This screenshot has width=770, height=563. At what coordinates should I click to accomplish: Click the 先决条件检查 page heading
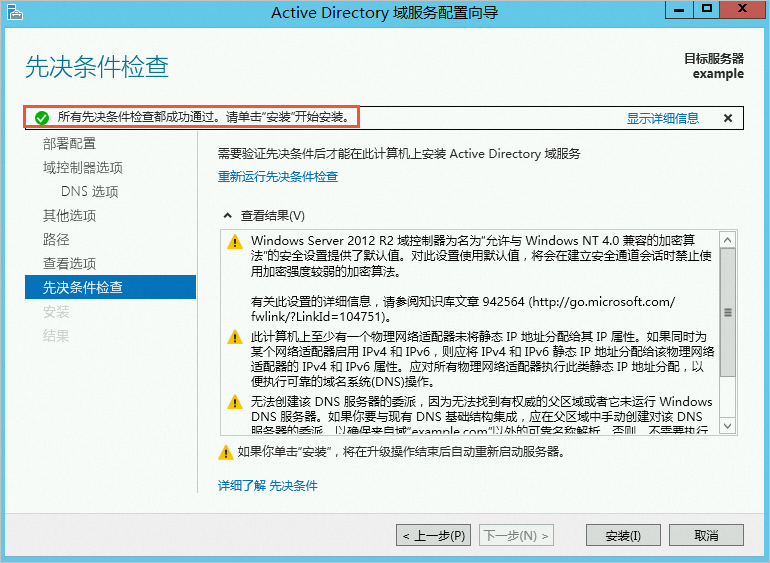pyautogui.click(x=97, y=66)
